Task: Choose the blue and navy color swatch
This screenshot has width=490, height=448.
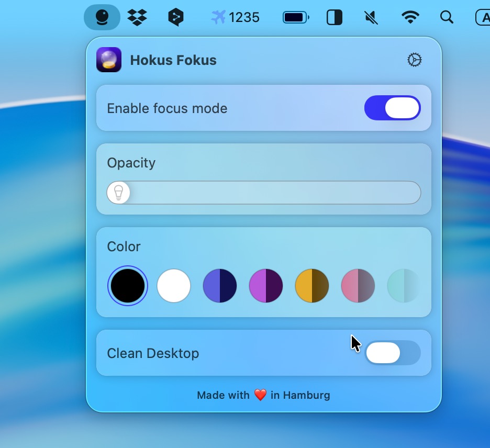Action: [220, 286]
